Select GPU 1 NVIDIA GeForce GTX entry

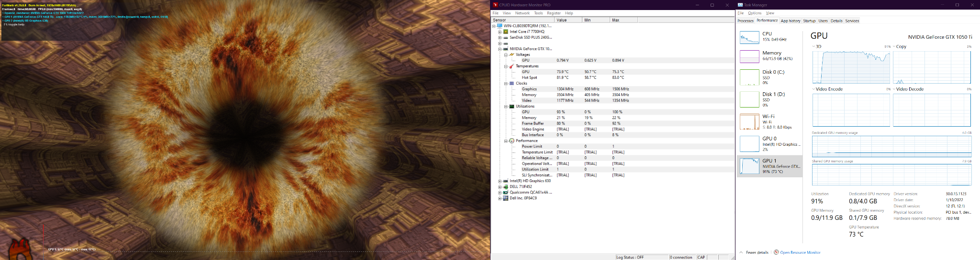pos(770,166)
